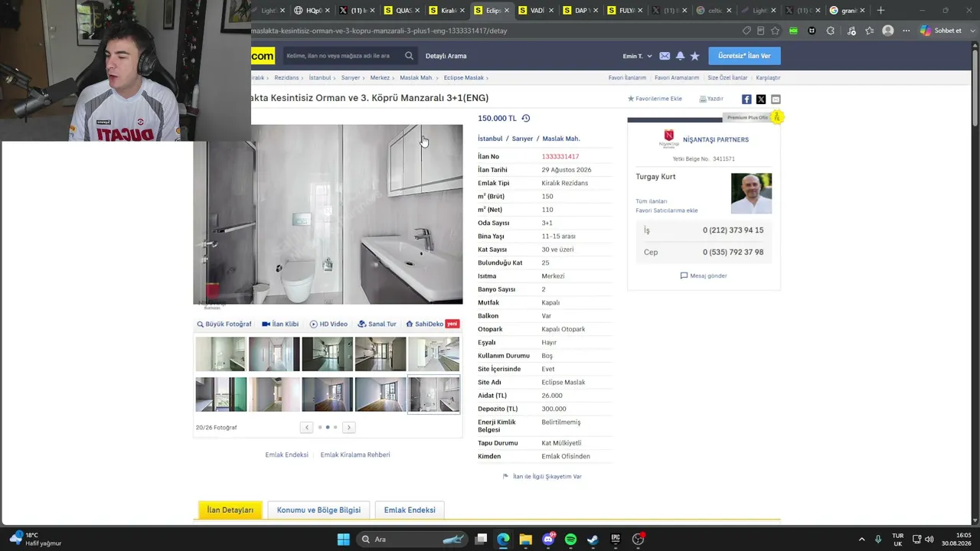This screenshot has height=551, width=980.
Task: Open the notifications bell icon
Action: pyautogui.click(x=680, y=56)
